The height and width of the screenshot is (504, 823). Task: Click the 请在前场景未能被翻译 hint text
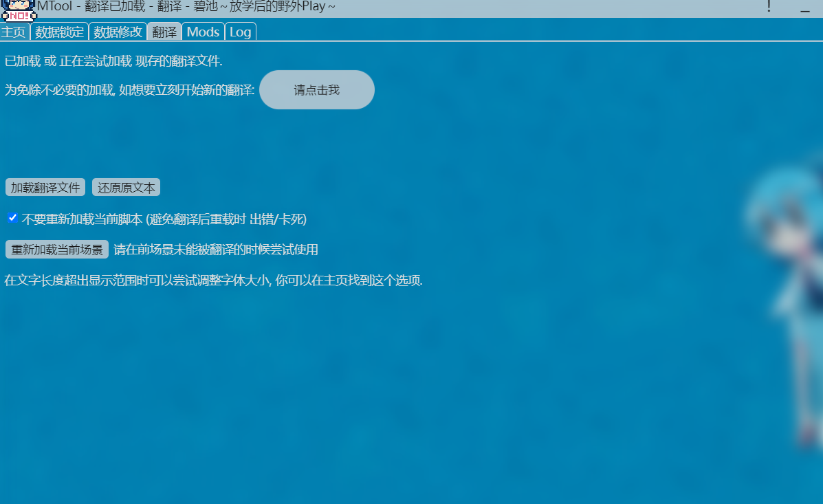pyautogui.click(x=216, y=250)
